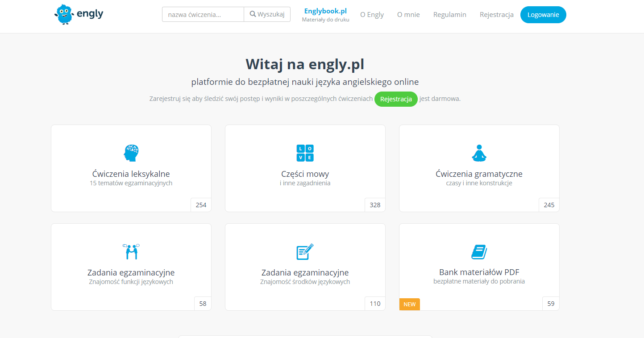Click the search box for exercise name
The image size is (644, 338).
(203, 14)
